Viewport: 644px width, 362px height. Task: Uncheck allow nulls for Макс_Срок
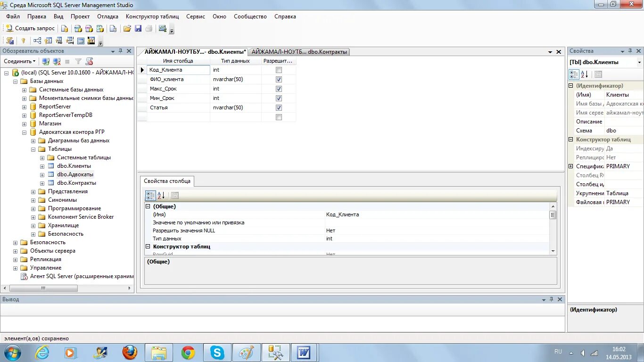coord(279,89)
